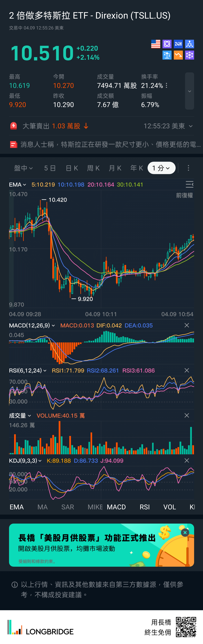
Task: Toggle the SAR indicator at bottom bar
Action: pos(68,507)
